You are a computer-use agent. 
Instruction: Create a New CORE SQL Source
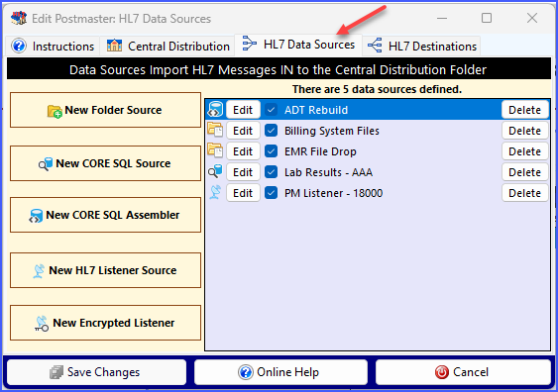(x=105, y=163)
